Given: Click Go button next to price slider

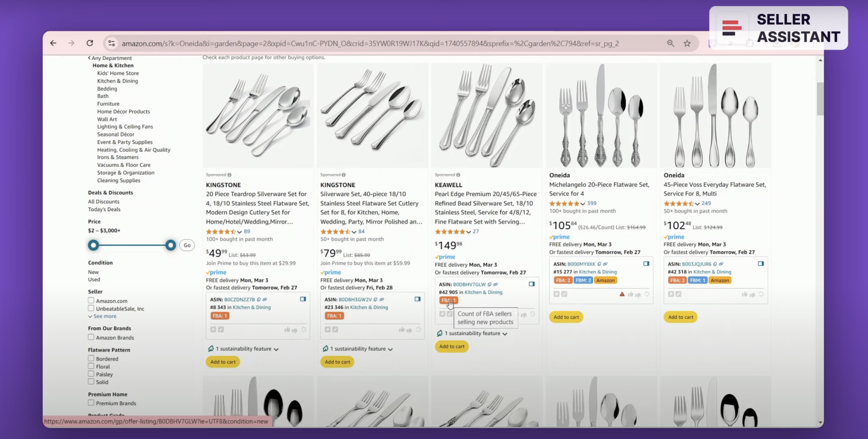Looking at the screenshot, I should (x=187, y=245).
